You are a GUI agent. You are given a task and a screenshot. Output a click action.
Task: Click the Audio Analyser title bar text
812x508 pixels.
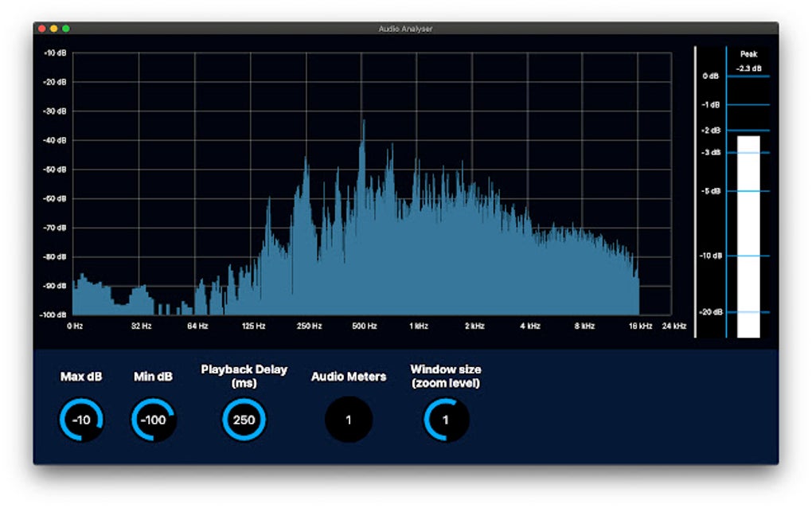coord(406,27)
